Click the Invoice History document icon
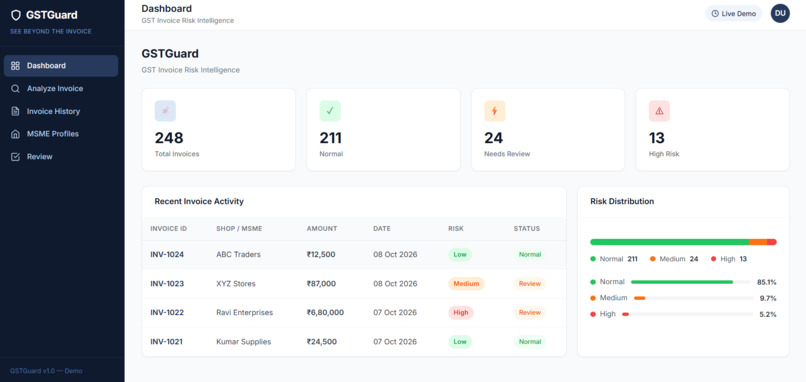 [x=15, y=111]
